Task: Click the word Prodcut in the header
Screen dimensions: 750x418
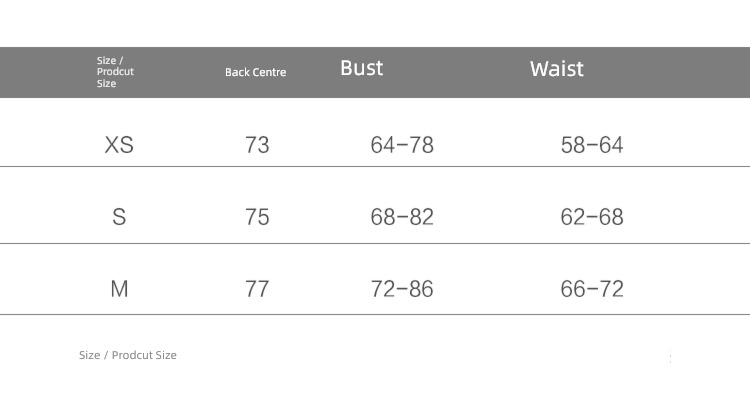Action: [x=115, y=72]
